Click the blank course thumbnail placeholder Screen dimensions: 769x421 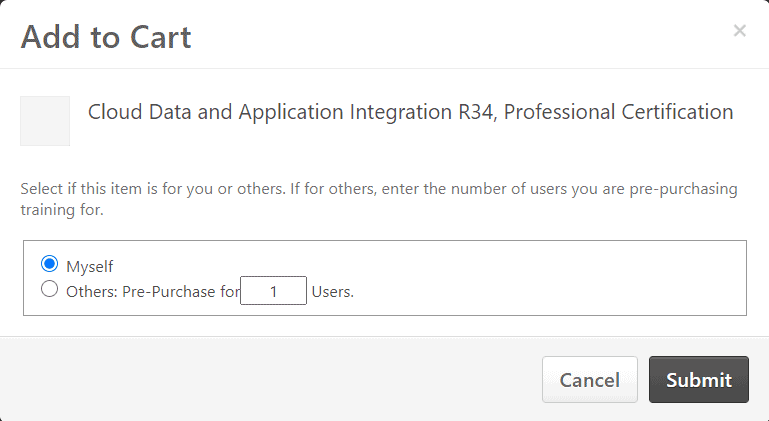[x=45, y=121]
